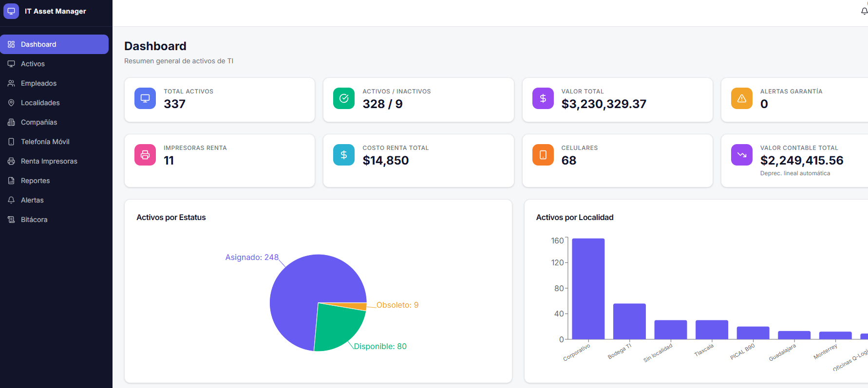Click the Alertas bell icon in sidebar
Image resolution: width=868 pixels, height=388 pixels.
11,200
